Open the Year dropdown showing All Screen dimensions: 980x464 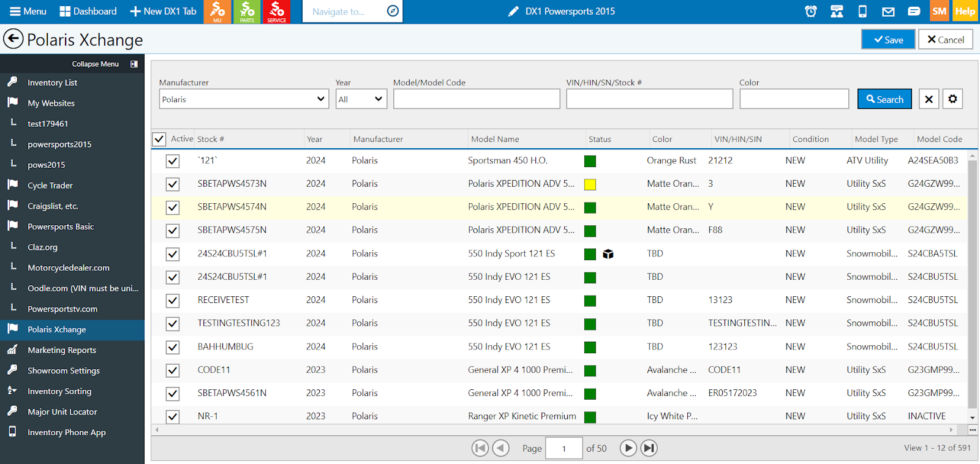361,99
